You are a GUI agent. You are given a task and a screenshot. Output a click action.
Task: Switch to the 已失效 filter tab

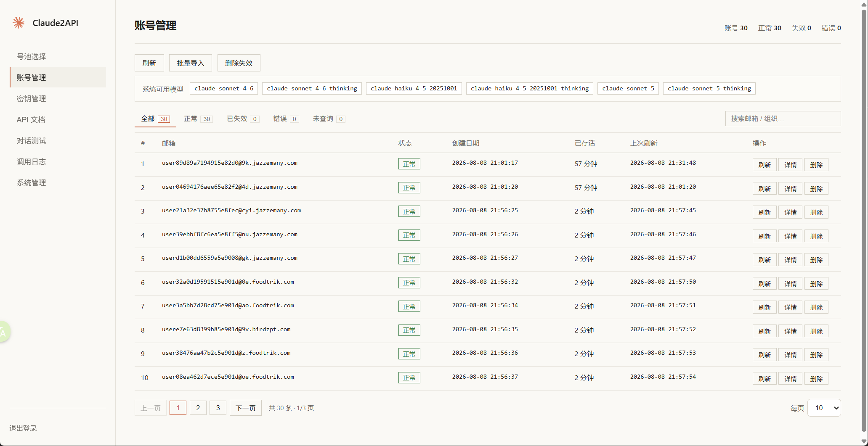[x=243, y=119]
